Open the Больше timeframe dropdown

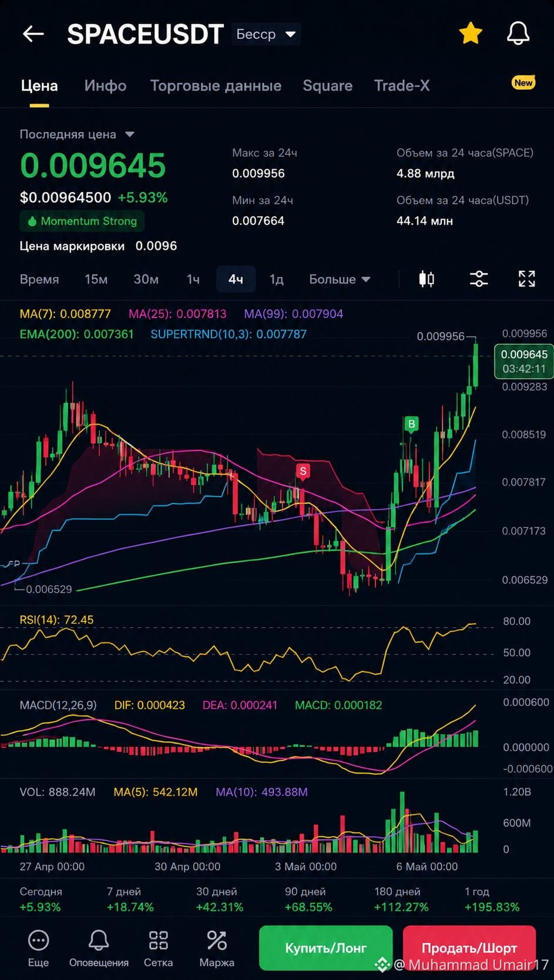(x=340, y=279)
